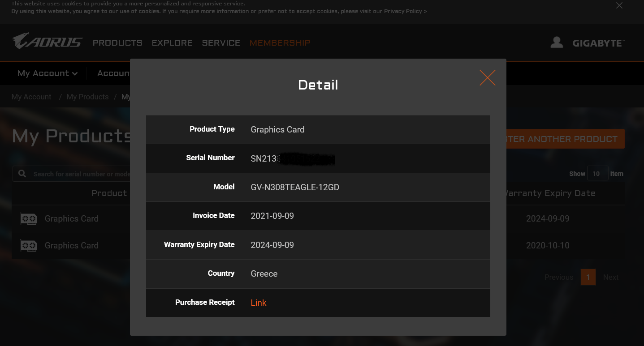
Task: Go to Next page of results
Action: (611, 278)
